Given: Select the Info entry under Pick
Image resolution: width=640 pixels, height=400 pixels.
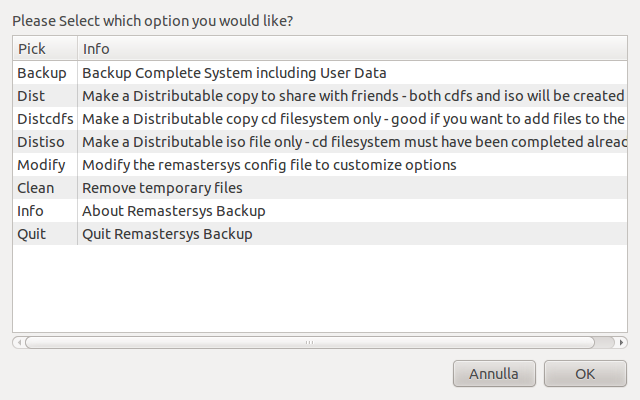Looking at the screenshot, I should coord(30,211).
